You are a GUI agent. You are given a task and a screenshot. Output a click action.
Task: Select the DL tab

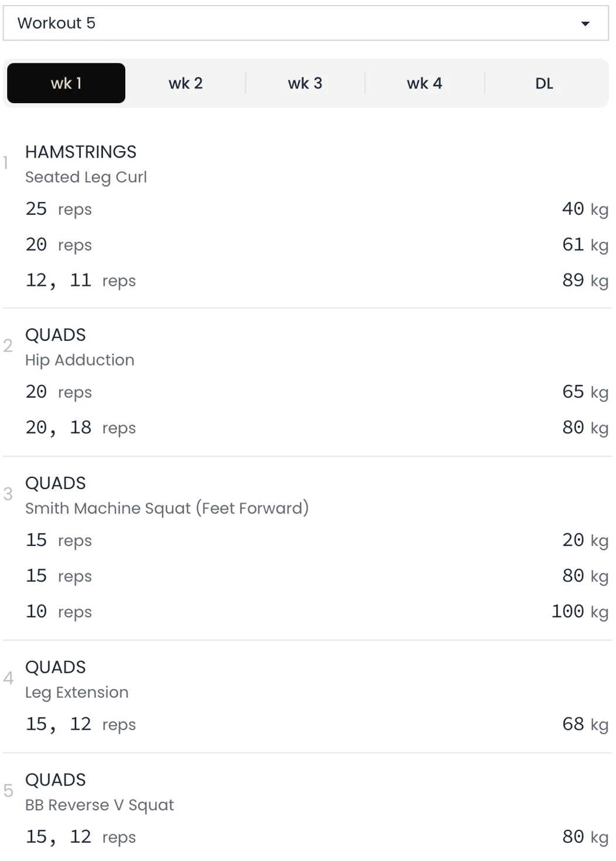click(x=544, y=83)
